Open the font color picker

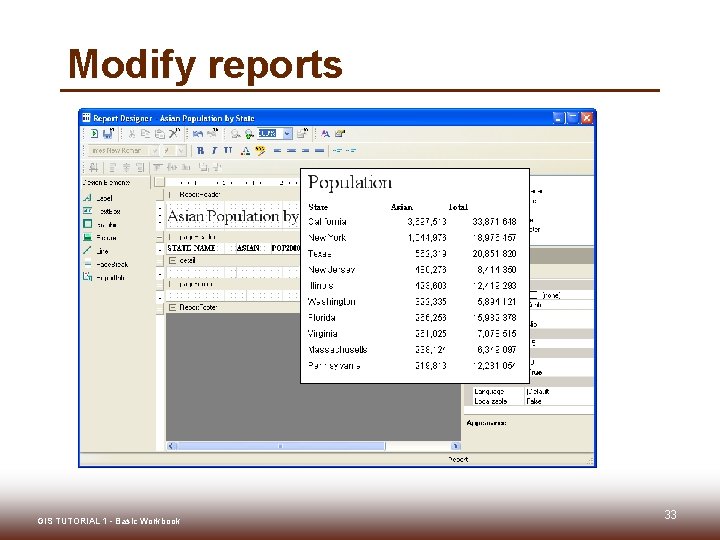245,151
